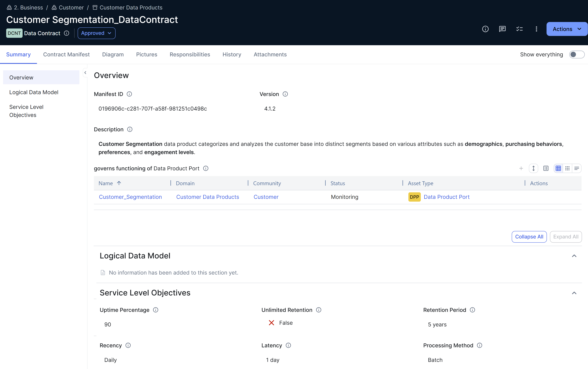Click the Domain column header
Viewport: 588px width, 369px height.
[185, 183]
